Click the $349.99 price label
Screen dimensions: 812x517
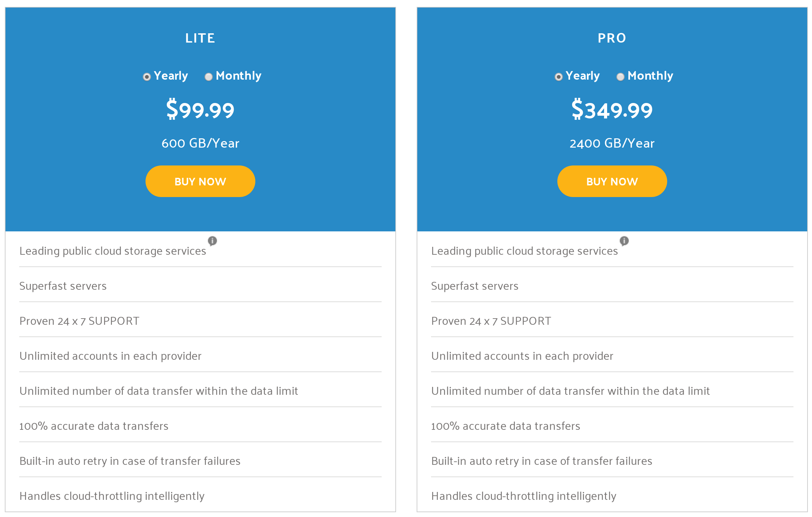coord(612,110)
